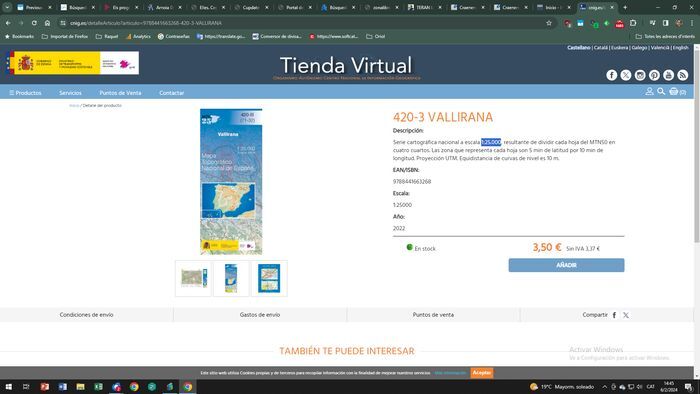Viewport: 700px width, 394px height.
Task: Open the YouTube icon in header
Action: pyautogui.click(x=668, y=75)
